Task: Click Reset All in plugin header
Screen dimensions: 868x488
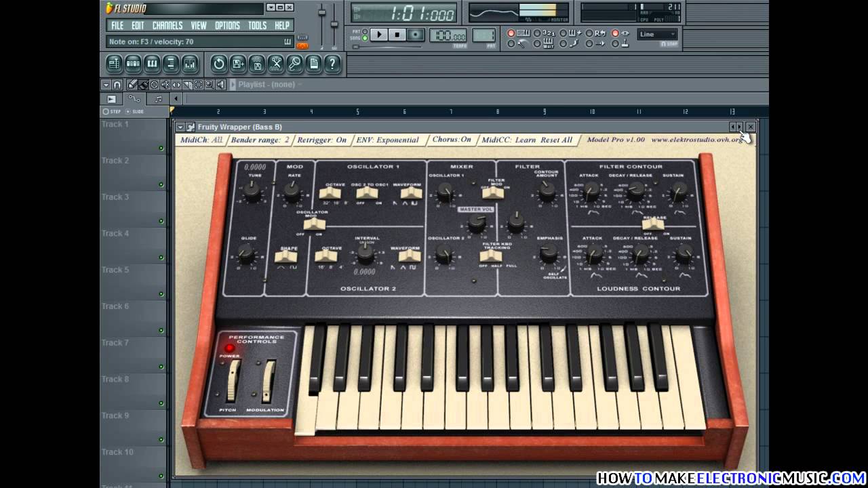Action: click(557, 140)
